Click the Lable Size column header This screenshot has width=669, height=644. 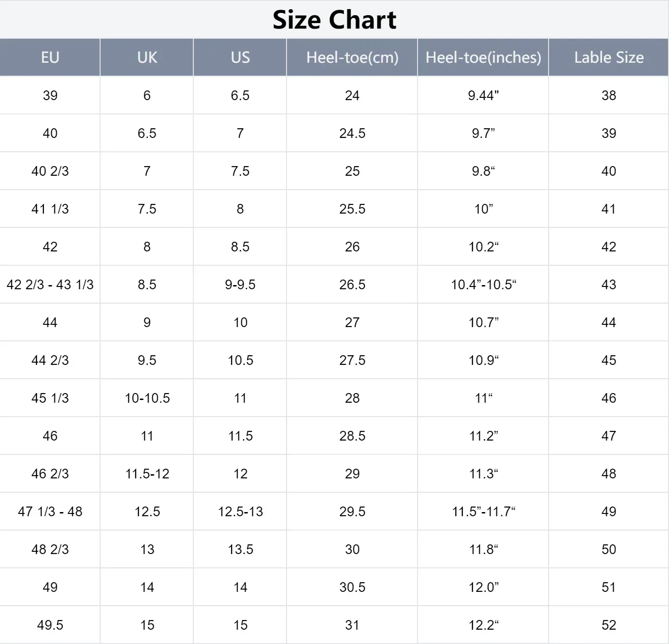609,57
